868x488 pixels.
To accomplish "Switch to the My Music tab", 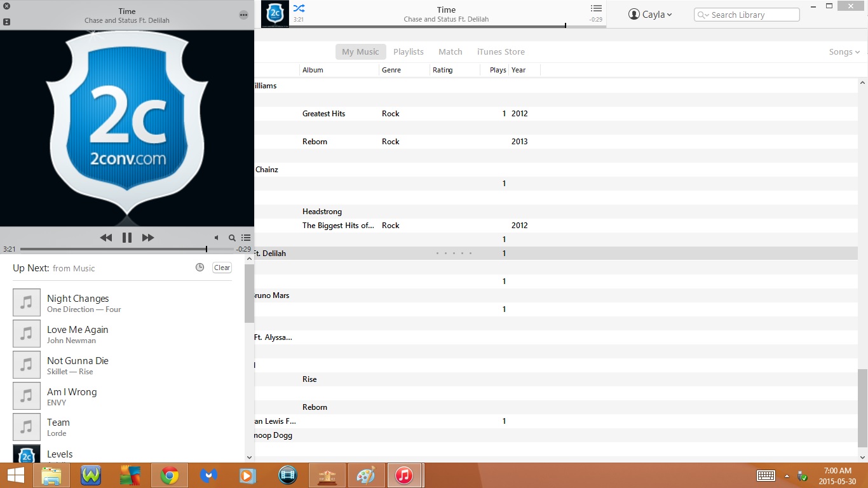I will (x=360, y=52).
